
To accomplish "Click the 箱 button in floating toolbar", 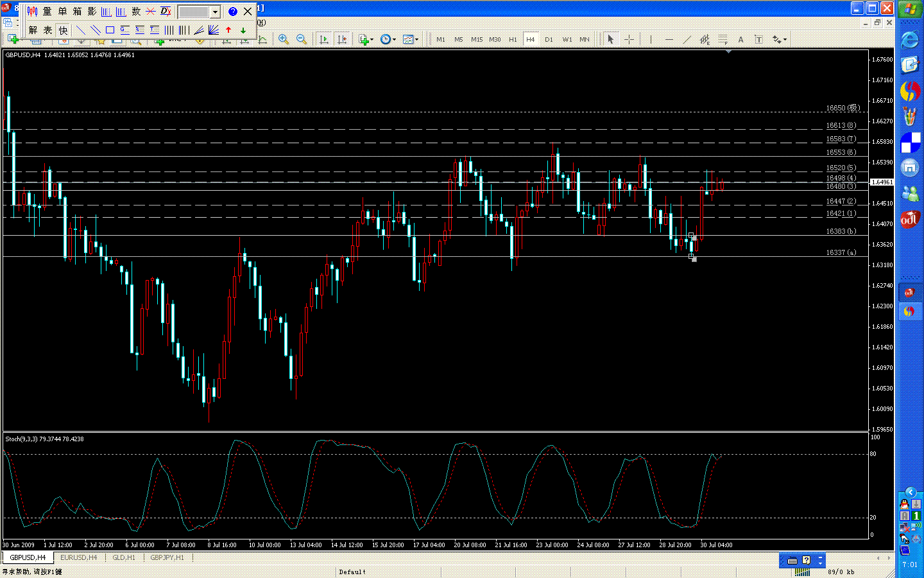I will (x=77, y=12).
